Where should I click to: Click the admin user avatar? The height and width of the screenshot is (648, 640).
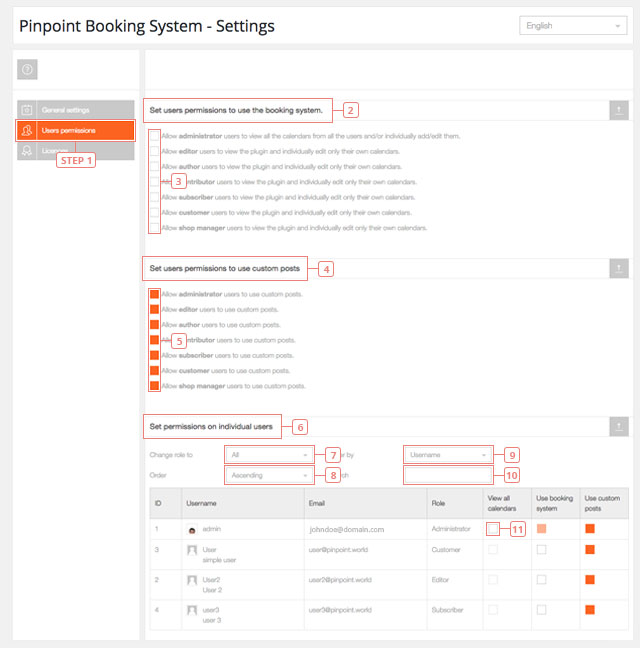click(x=192, y=527)
